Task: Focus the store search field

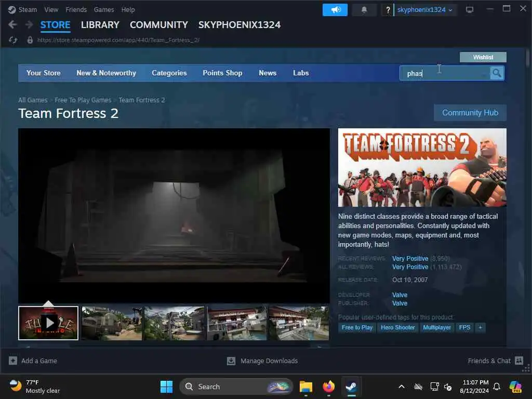Action: point(445,73)
